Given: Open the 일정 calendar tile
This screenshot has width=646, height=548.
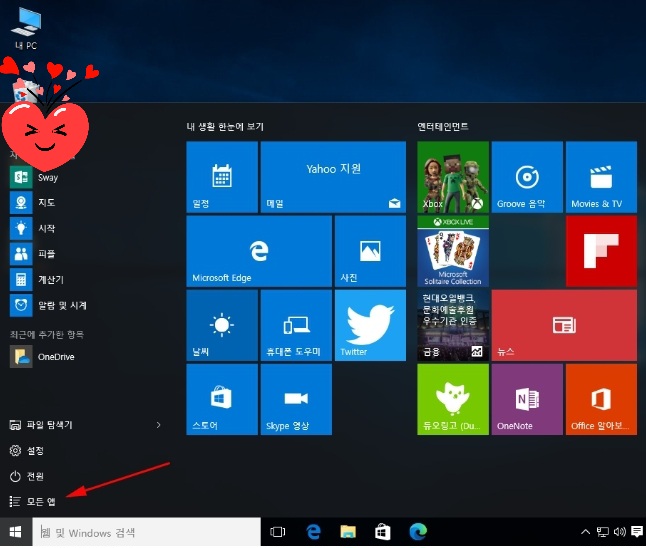Looking at the screenshot, I should (222, 177).
